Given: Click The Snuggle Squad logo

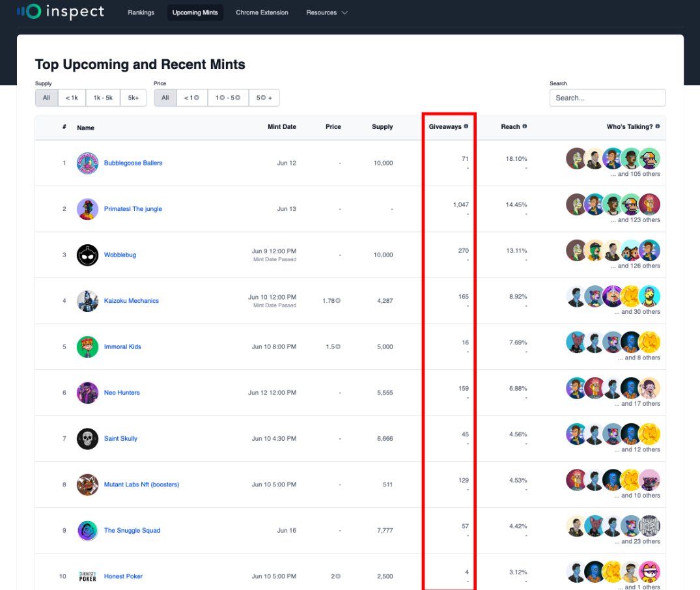Looking at the screenshot, I should (x=87, y=530).
